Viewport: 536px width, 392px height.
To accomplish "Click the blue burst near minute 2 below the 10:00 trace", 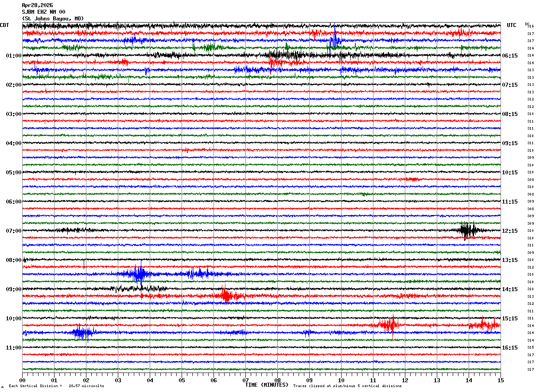I will coord(82,333).
